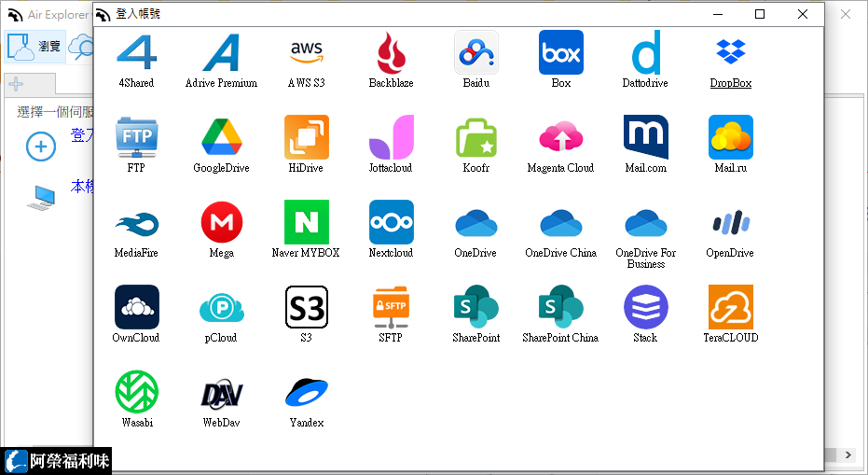Viewport: 868px width, 475px height.
Task: Open the cloud search toolbar icon in Air Explorer
Action: (x=81, y=47)
